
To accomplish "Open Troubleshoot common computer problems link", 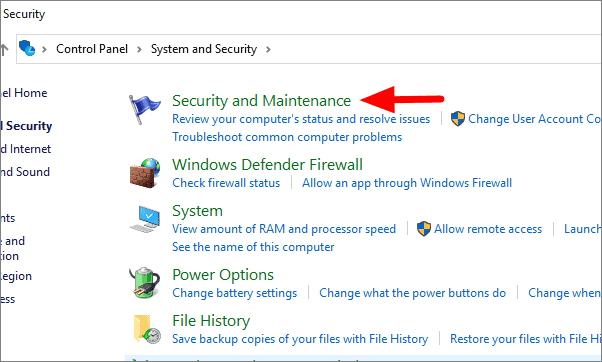I will (287, 137).
